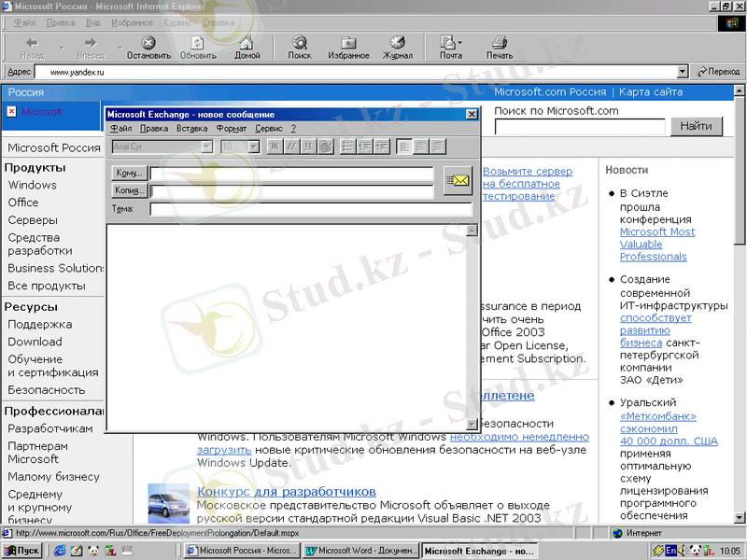
Task: Click the send message envelope icon
Action: [x=458, y=181]
